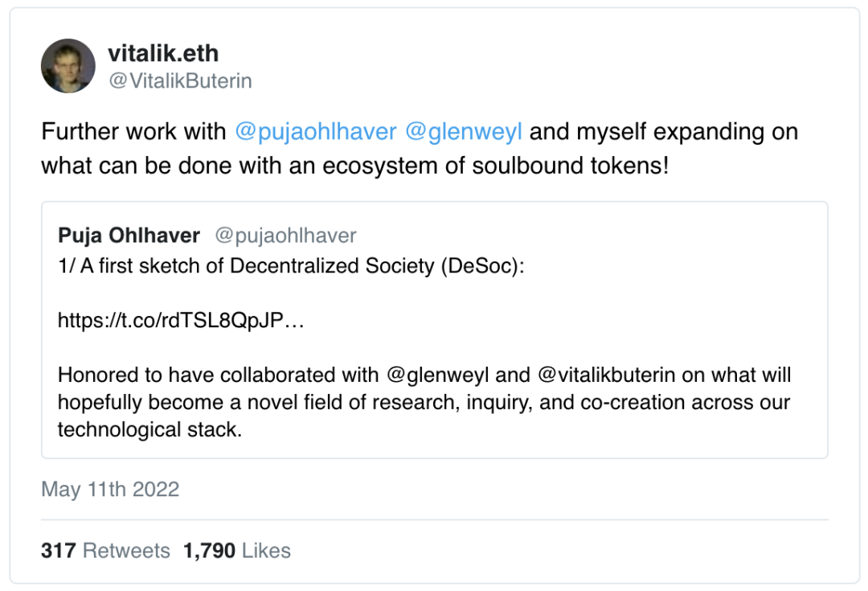
Task: Open Puja Ohlhaver's name in quoted tweet
Action: pyautogui.click(x=129, y=236)
